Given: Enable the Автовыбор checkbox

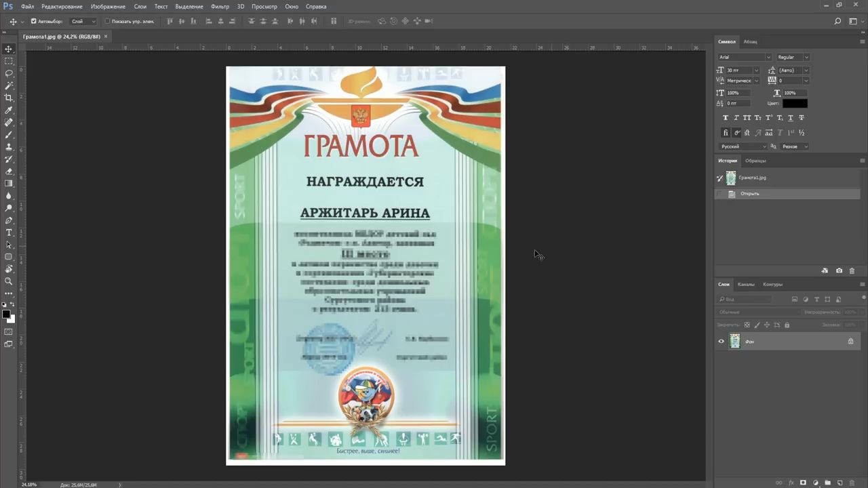Looking at the screenshot, I should pos(34,21).
